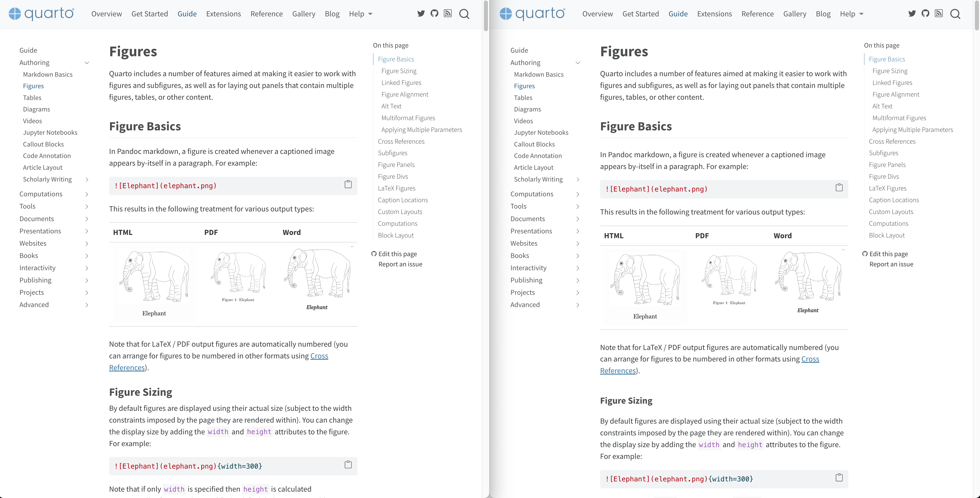Open Diagrams page in right window sidebar
The width and height of the screenshot is (980, 498).
click(x=527, y=109)
